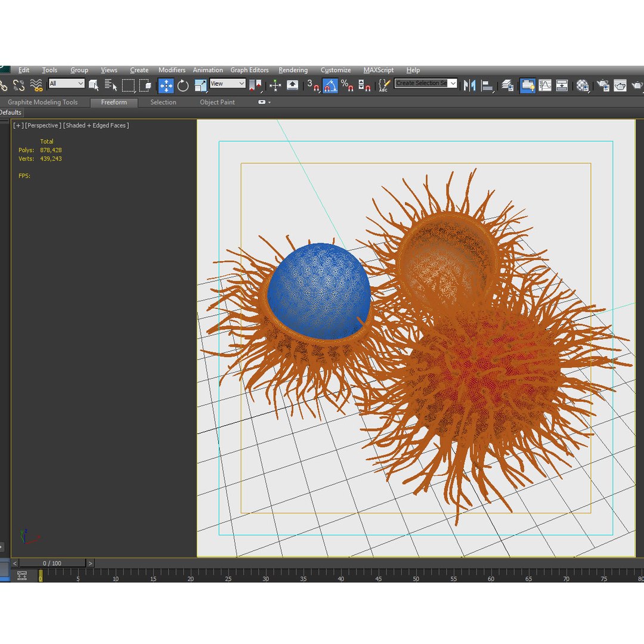Open the Modifiers menu
The image size is (644, 644).
[172, 70]
